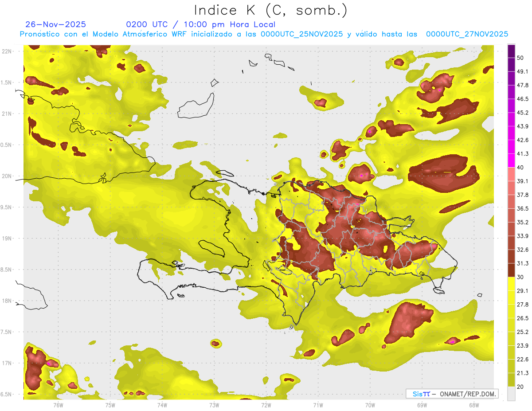Pick the gray colorbar band below 20
The height and width of the screenshot is (411, 532).
coord(511,393)
